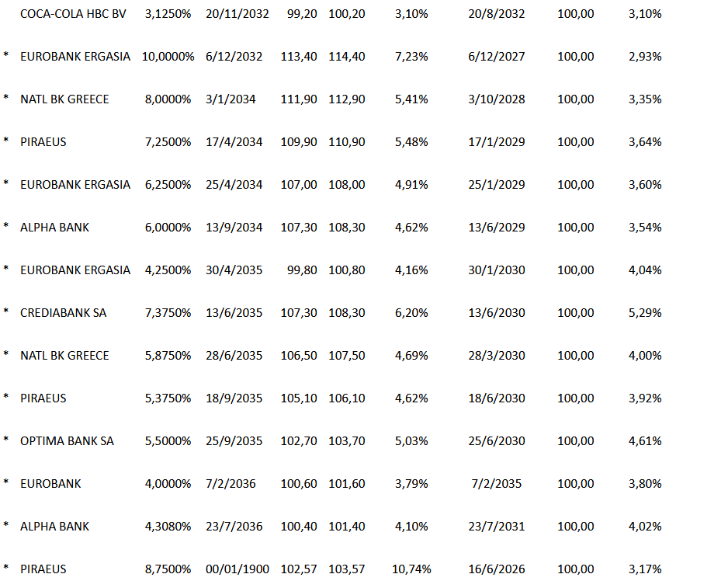The image size is (728, 581).
Task: Click the 8,0000% coupon value
Action: point(168,99)
